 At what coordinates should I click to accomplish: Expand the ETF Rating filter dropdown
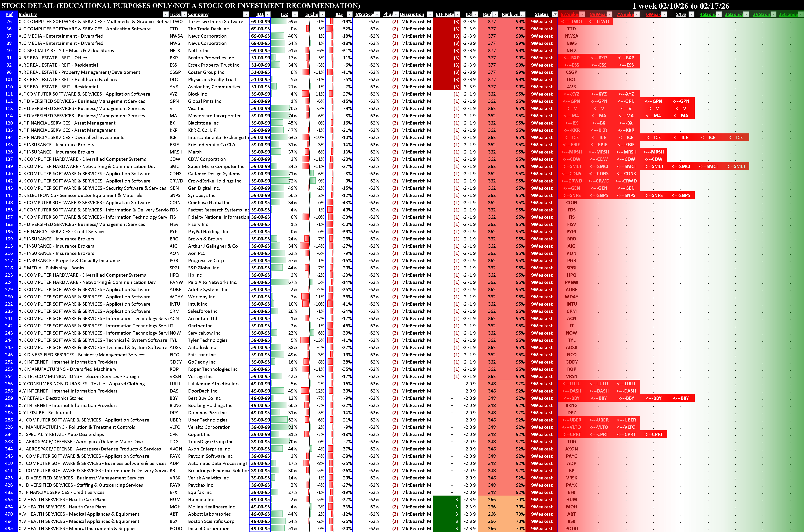click(457, 14)
